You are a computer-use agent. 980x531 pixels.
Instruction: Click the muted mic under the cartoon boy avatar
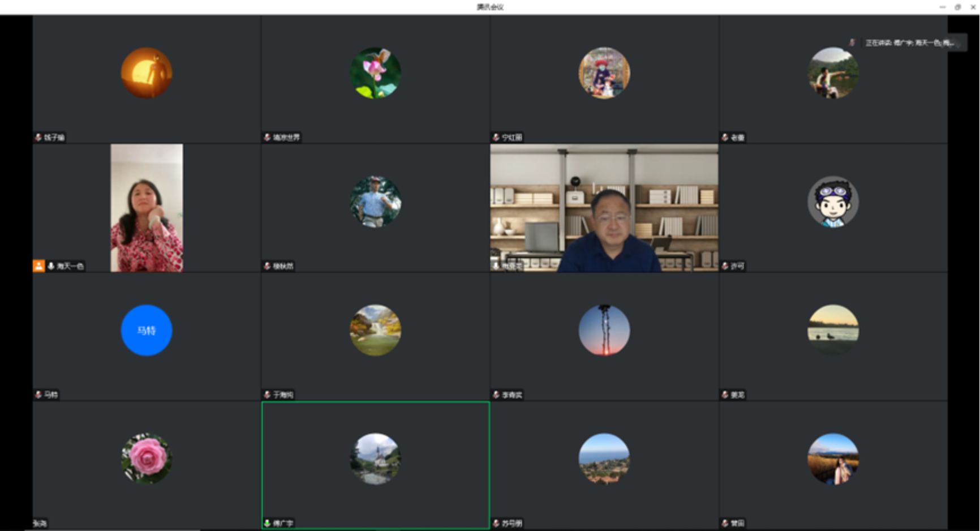[x=725, y=266]
